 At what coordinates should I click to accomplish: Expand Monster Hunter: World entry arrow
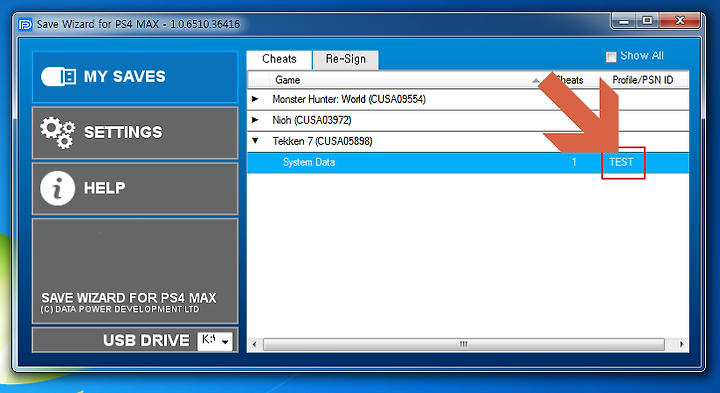click(x=255, y=99)
